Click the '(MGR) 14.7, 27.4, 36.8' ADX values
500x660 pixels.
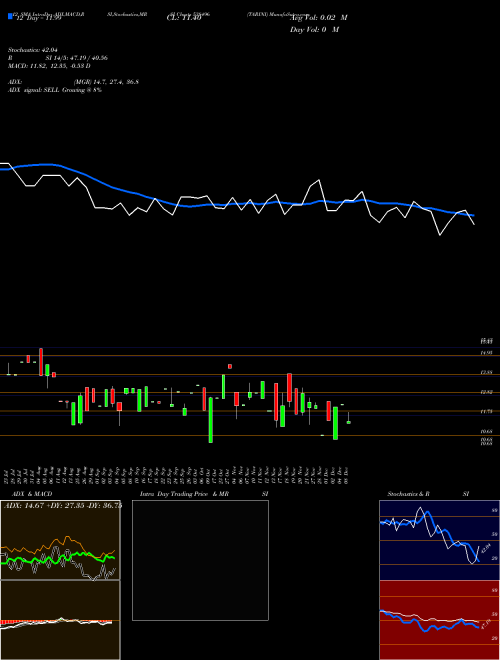(x=106, y=82)
